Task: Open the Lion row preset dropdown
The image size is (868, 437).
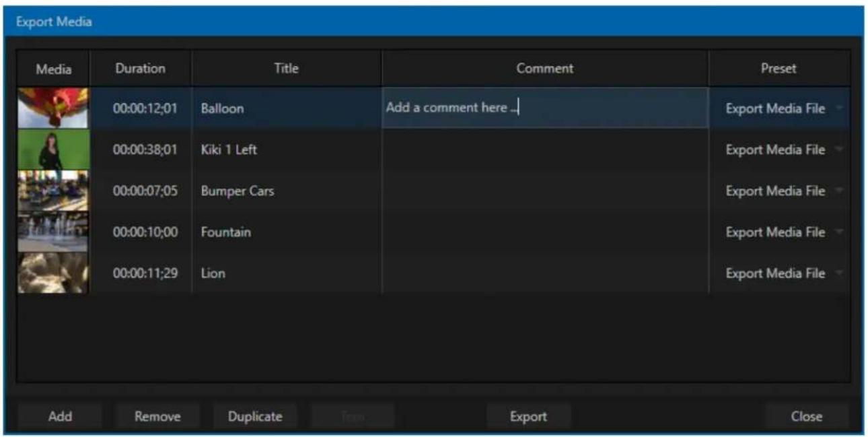Action: pos(781,273)
